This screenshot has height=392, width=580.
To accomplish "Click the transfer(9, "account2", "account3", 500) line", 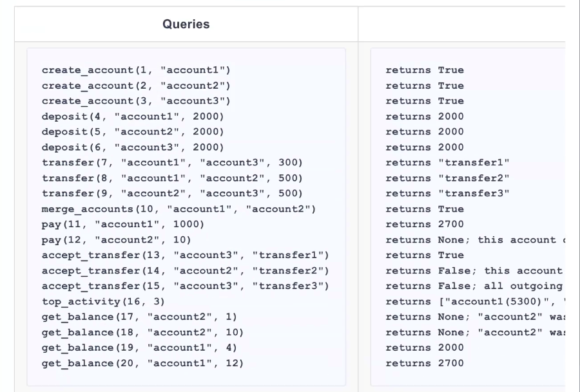I will point(172,194).
